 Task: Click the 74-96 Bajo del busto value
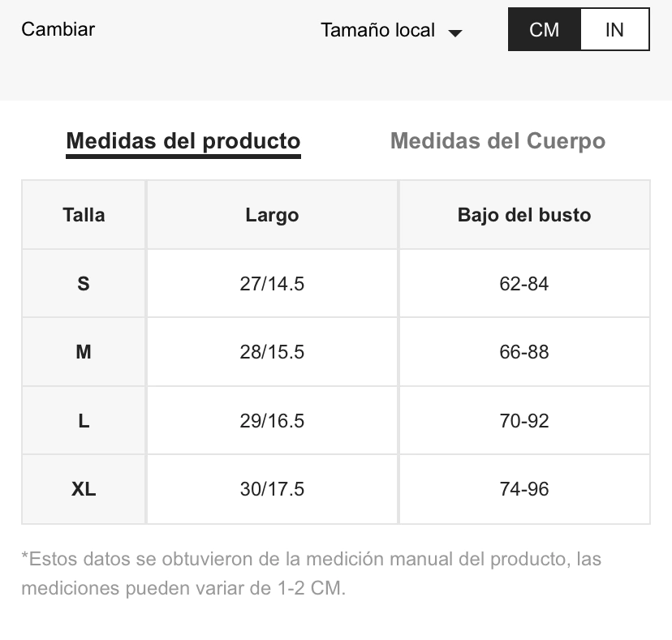click(524, 489)
